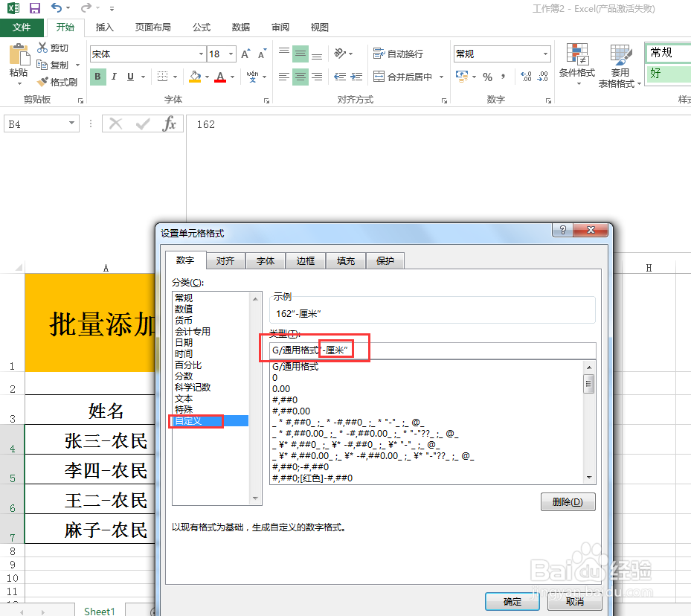Open the font color picker swatch

point(221,77)
